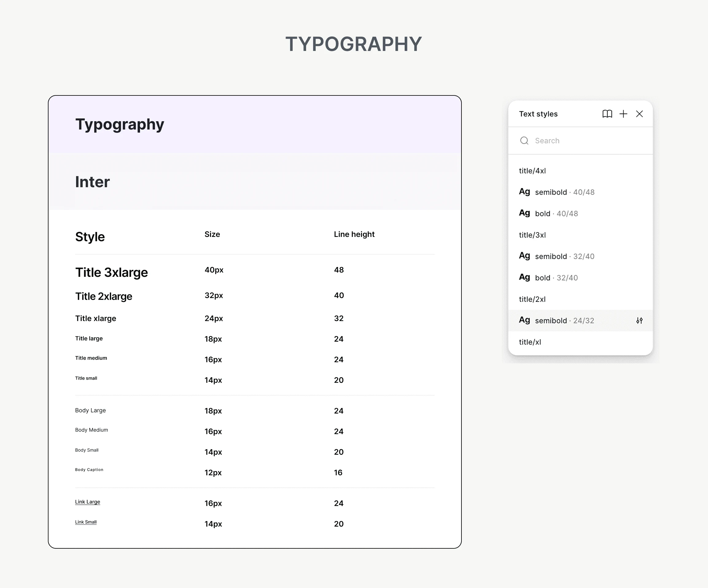Click the Line height column header
This screenshot has height=588, width=708.
pos(354,234)
